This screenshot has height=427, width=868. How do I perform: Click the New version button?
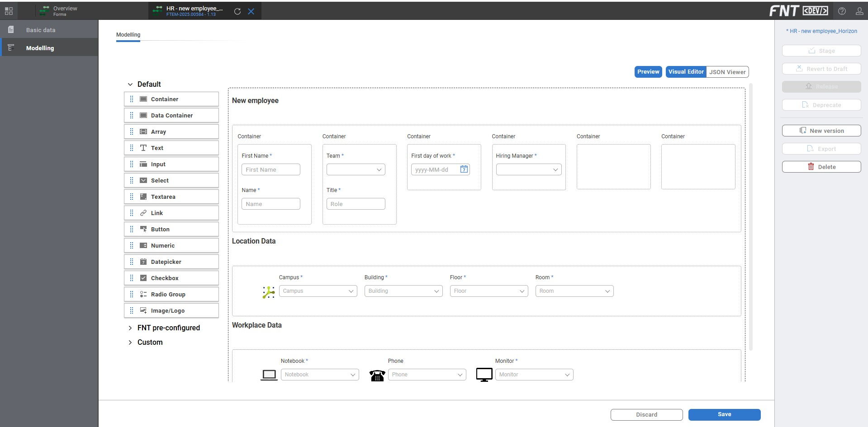821,131
